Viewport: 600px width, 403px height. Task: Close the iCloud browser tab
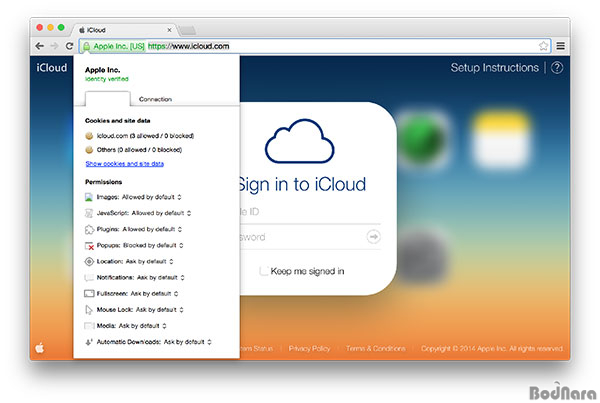pos(169,30)
